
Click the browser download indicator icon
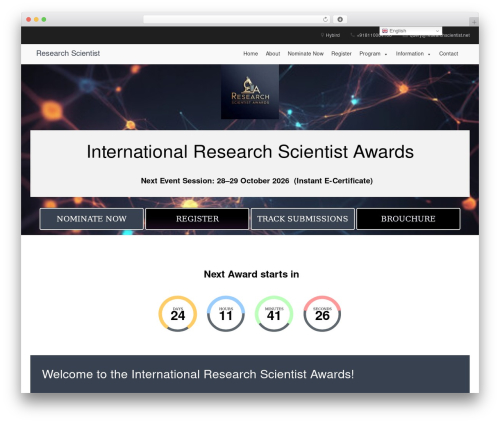coord(340,19)
